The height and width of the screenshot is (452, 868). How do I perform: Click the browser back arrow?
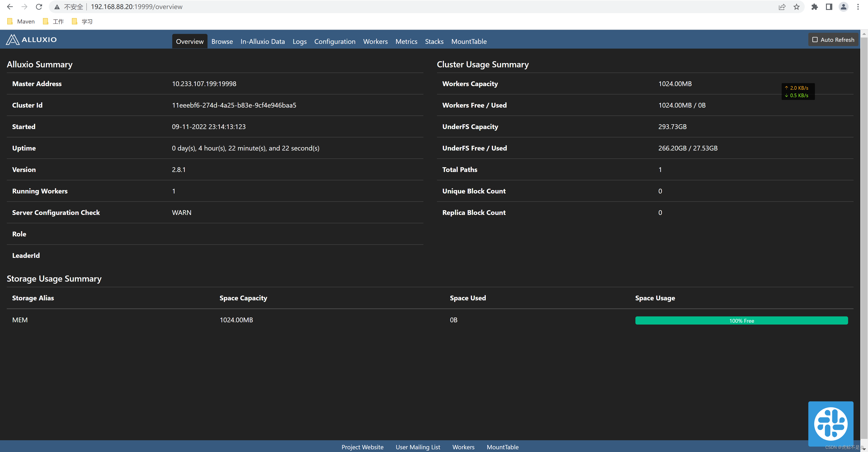tap(10, 7)
